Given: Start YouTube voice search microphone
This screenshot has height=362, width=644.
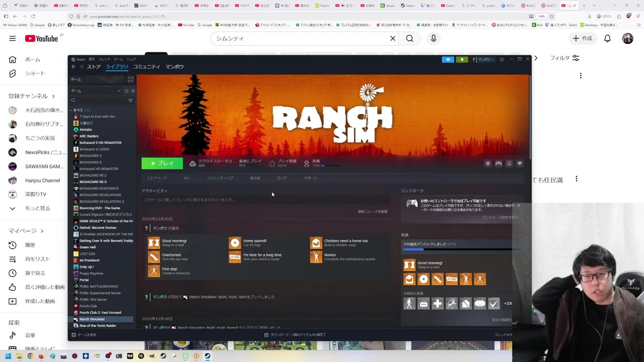Looking at the screenshot, I should [x=433, y=38].
